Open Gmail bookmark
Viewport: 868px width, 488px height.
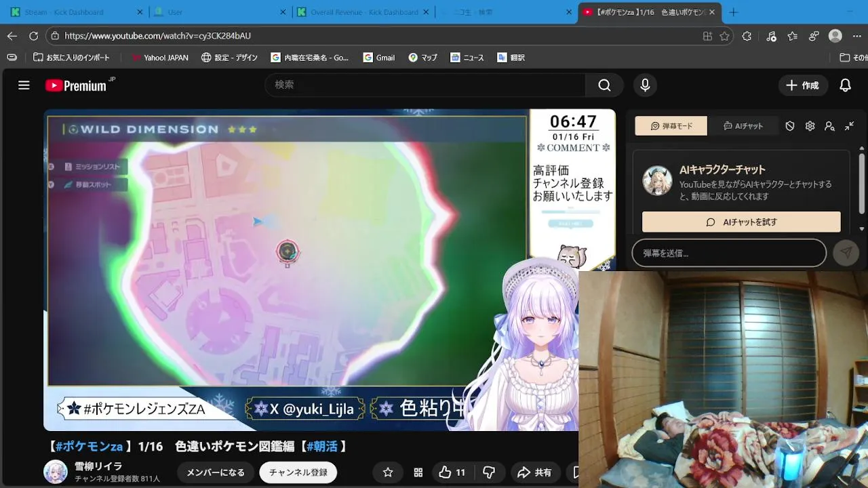point(379,58)
